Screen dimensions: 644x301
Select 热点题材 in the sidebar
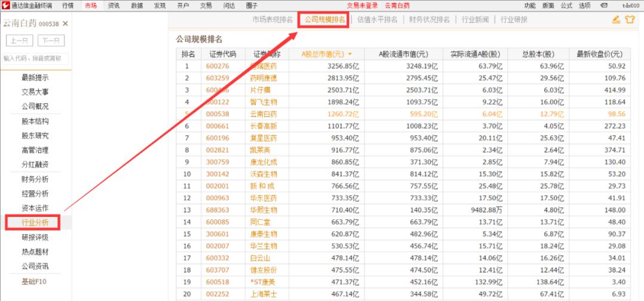[x=35, y=252]
